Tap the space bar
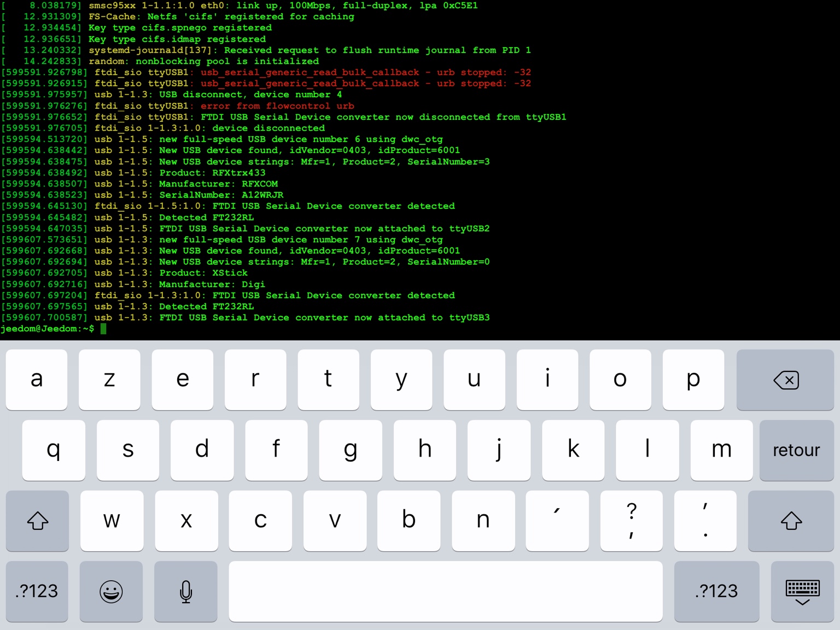 pyautogui.click(x=446, y=591)
